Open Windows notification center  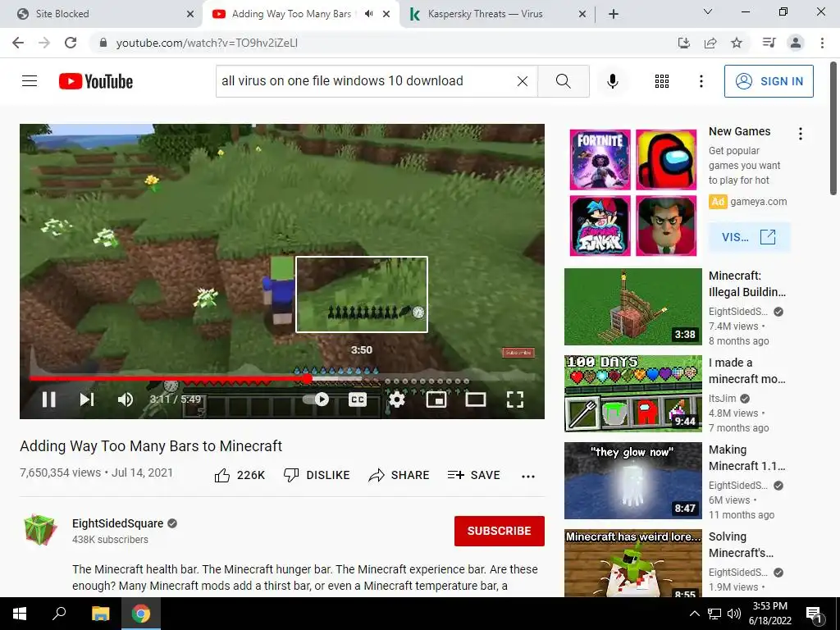815,614
